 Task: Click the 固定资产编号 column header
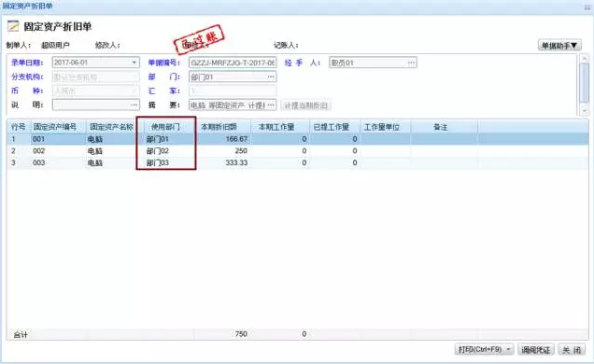[55, 127]
